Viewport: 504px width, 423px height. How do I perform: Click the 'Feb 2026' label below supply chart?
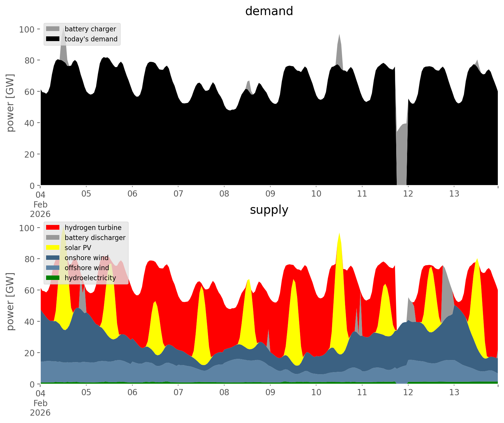point(40,408)
